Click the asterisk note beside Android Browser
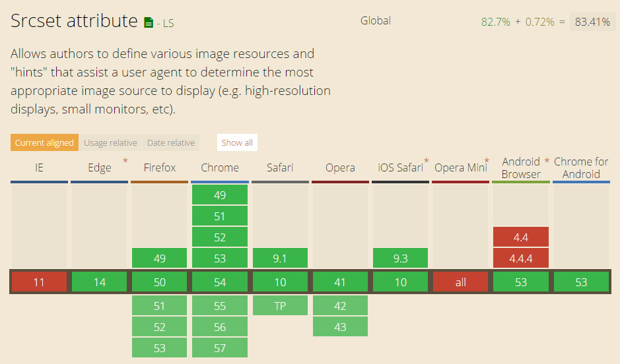The height and width of the screenshot is (364, 620). (x=547, y=161)
